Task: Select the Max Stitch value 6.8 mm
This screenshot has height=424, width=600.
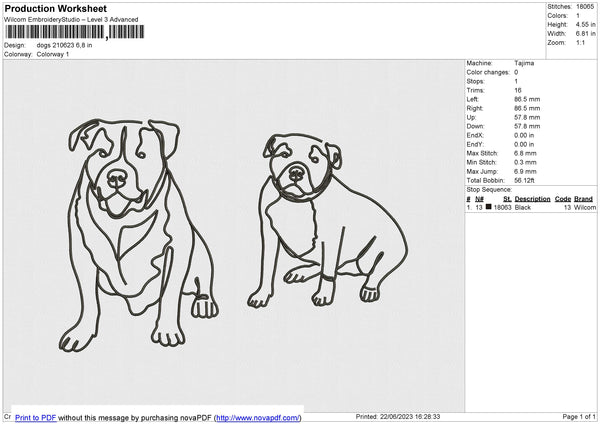Action: (525, 153)
